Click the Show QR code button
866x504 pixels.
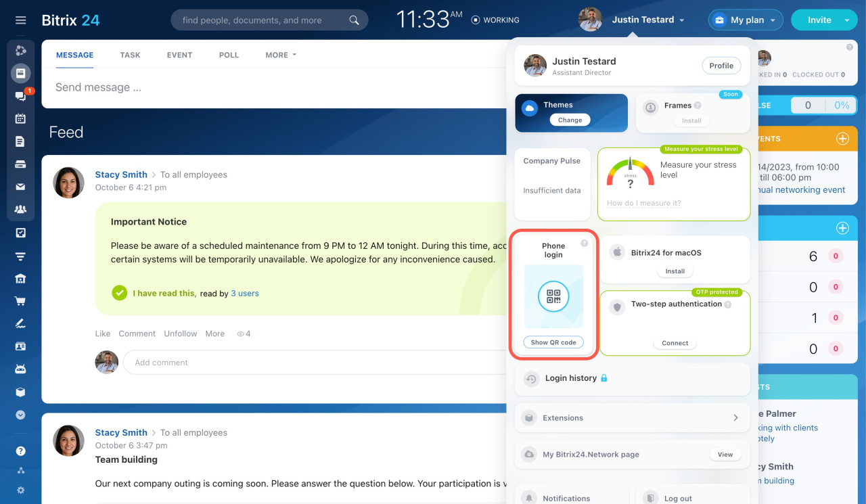(553, 342)
